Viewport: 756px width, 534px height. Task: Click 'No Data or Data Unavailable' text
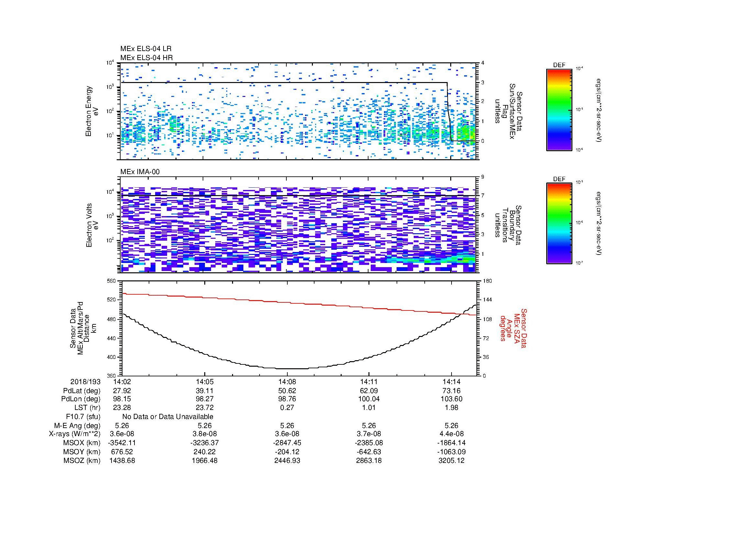click(x=168, y=416)
